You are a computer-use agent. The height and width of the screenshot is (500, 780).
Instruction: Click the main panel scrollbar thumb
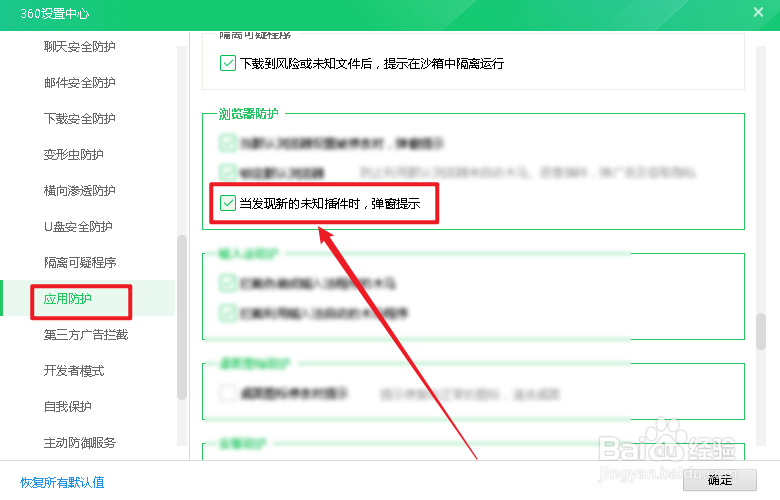(x=761, y=331)
